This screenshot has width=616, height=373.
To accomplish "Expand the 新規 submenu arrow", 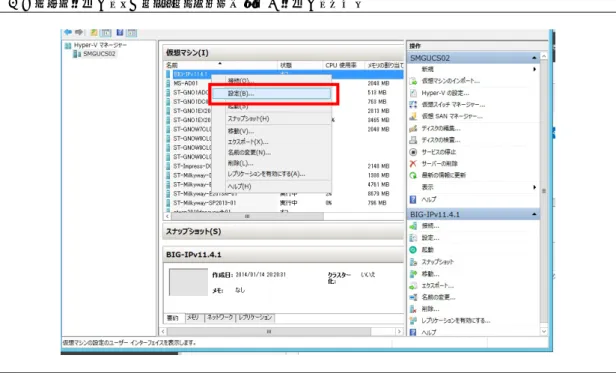I will tap(534, 69).
